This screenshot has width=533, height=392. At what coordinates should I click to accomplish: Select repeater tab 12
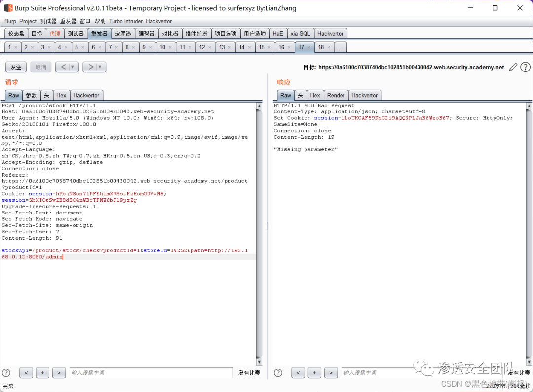[x=202, y=47]
